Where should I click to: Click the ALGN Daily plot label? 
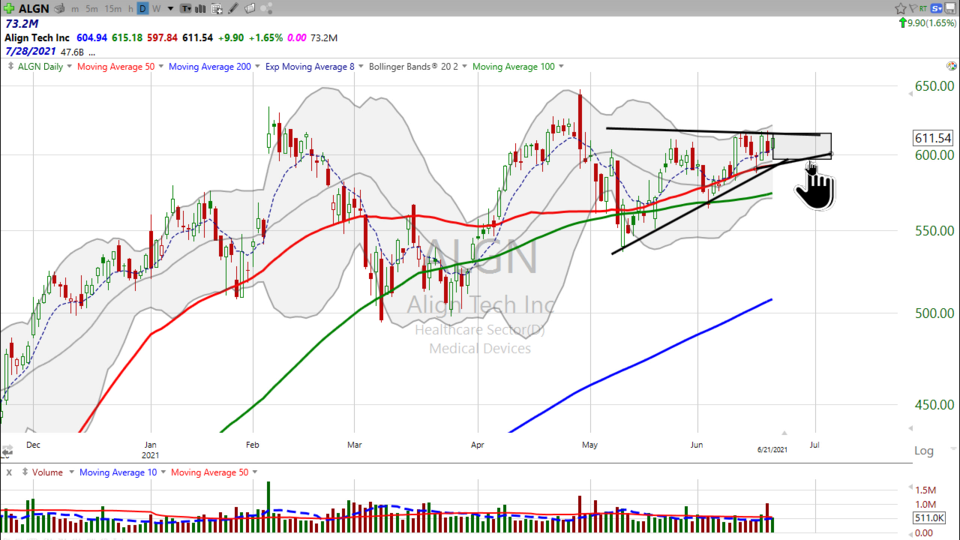38,67
